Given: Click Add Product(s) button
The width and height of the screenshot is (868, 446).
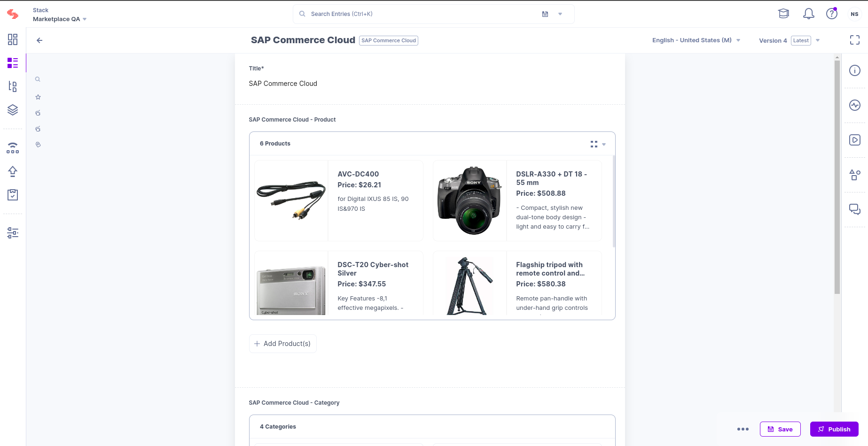Looking at the screenshot, I should (x=282, y=344).
